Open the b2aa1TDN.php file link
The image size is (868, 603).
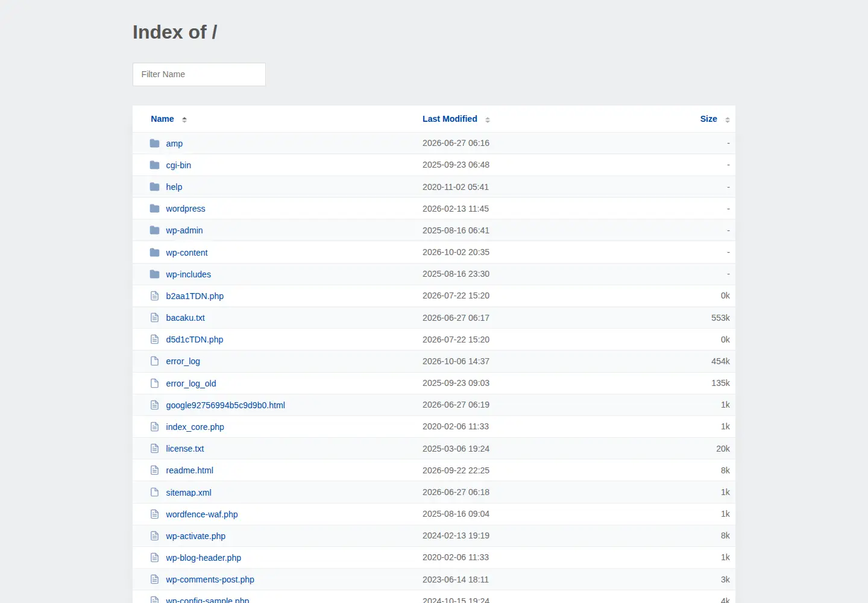coord(195,296)
